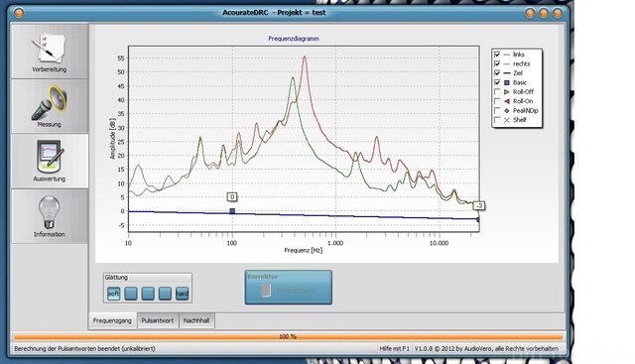The width and height of the screenshot is (635, 364).
Task: Select the soft smoothing button
Action: tap(114, 294)
